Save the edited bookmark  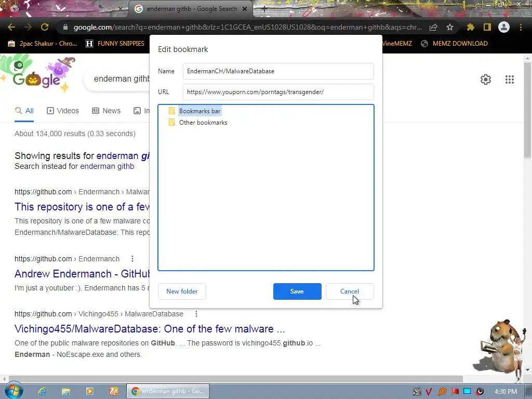[297, 291]
